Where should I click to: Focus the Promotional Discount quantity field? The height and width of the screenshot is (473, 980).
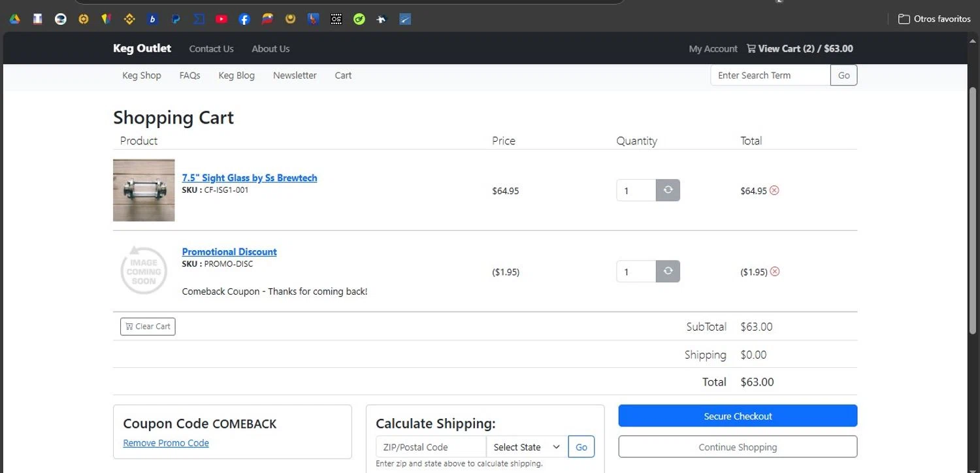[636, 271]
